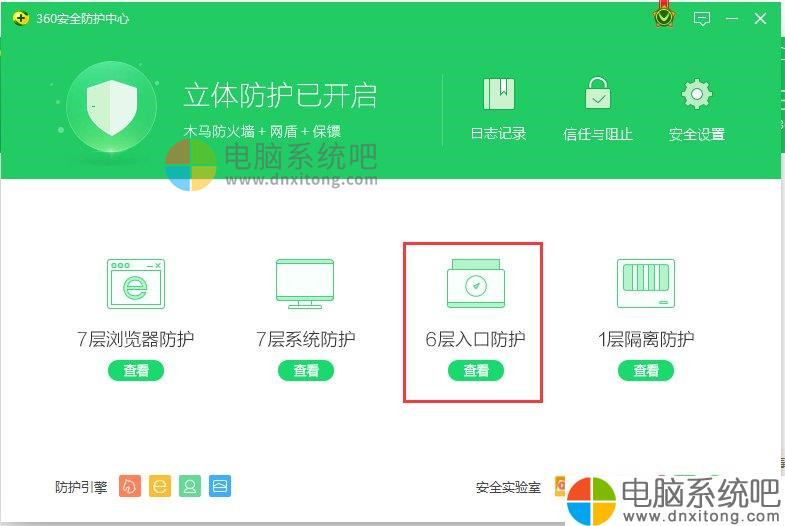Click the medal badge icon in title bar

(x=664, y=17)
